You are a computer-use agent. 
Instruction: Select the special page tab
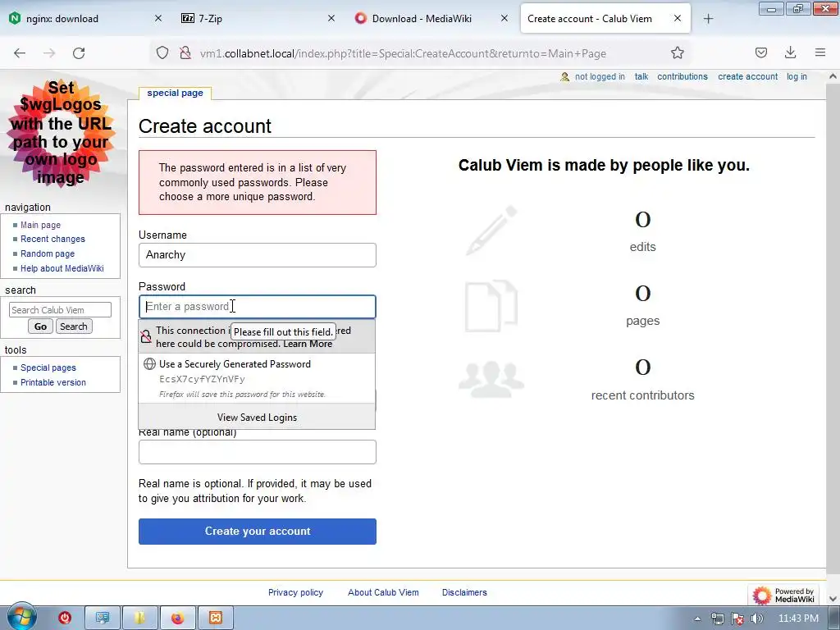coord(176,94)
